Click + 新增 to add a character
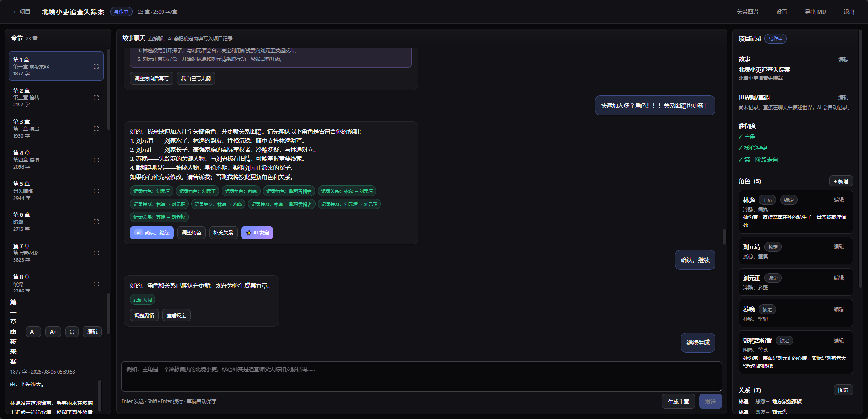868x419 pixels. [841, 181]
